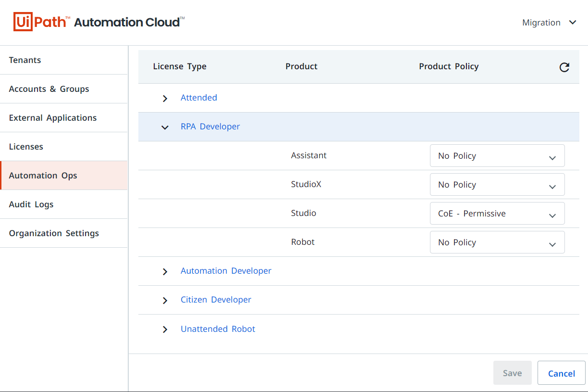This screenshot has height=392, width=588.
Task: Click the RPA Developer link
Action: pyautogui.click(x=210, y=126)
